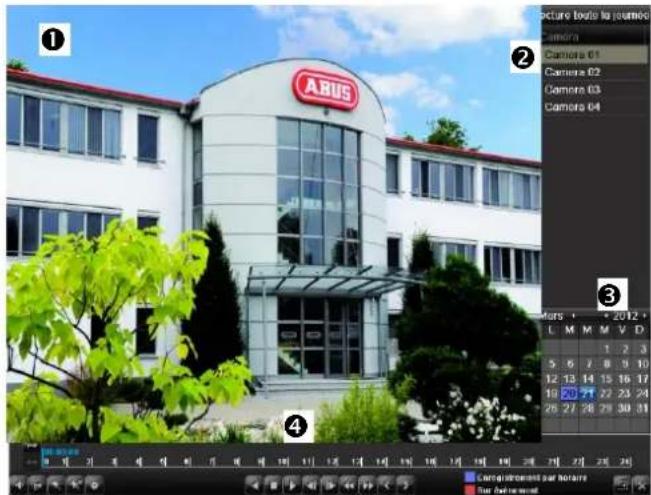
Task: Pick day 9 in the calendar
Action: (624, 364)
